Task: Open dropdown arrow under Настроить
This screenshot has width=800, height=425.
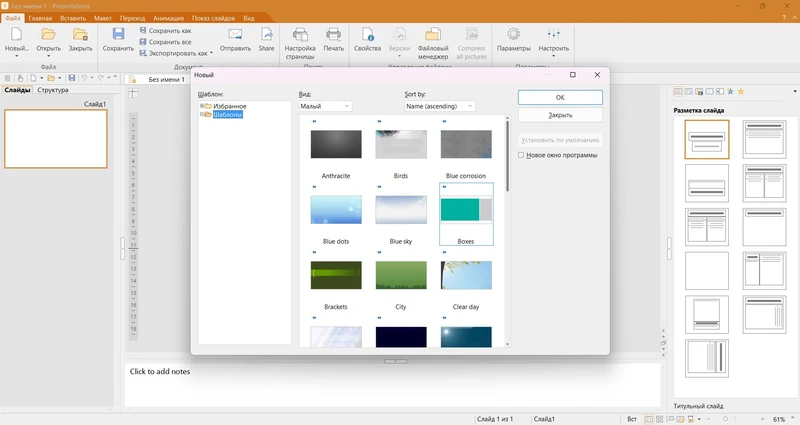Action: (554, 56)
